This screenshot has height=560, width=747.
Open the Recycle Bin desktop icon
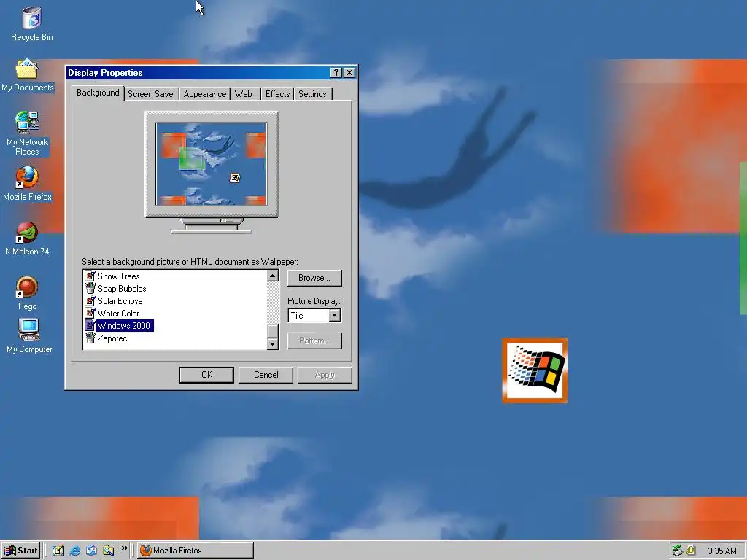[32, 24]
